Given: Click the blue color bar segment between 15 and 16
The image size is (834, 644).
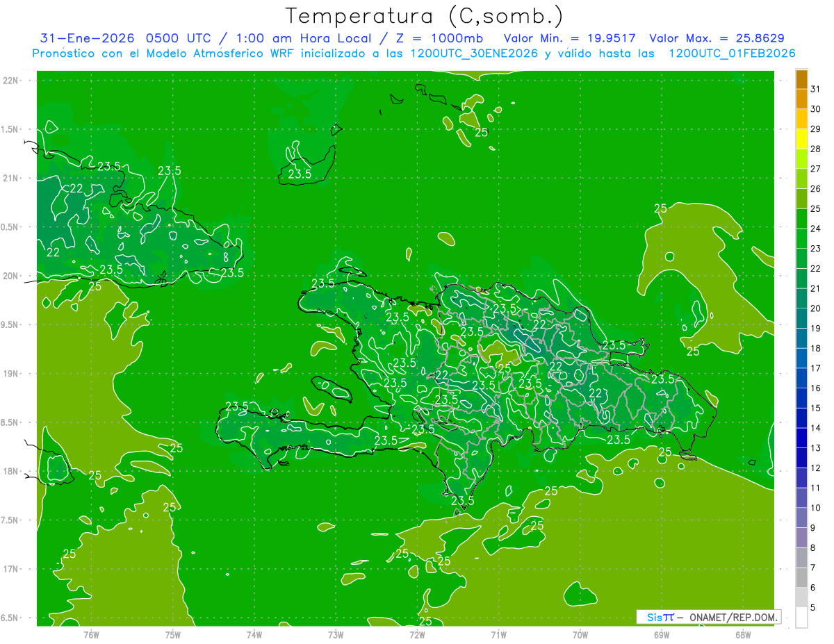Looking at the screenshot, I should tap(801, 398).
